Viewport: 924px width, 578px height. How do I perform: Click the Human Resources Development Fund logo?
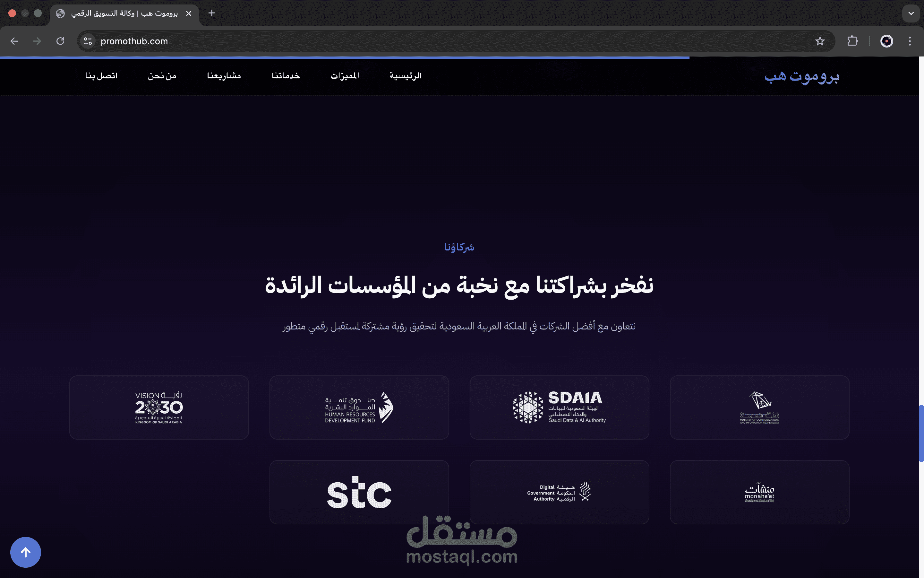tap(359, 407)
